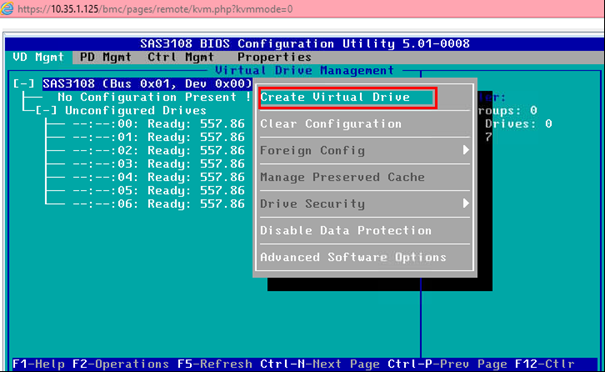Select the SAS3108 (Bus 0x01, Dev 0x00) row

(147, 84)
